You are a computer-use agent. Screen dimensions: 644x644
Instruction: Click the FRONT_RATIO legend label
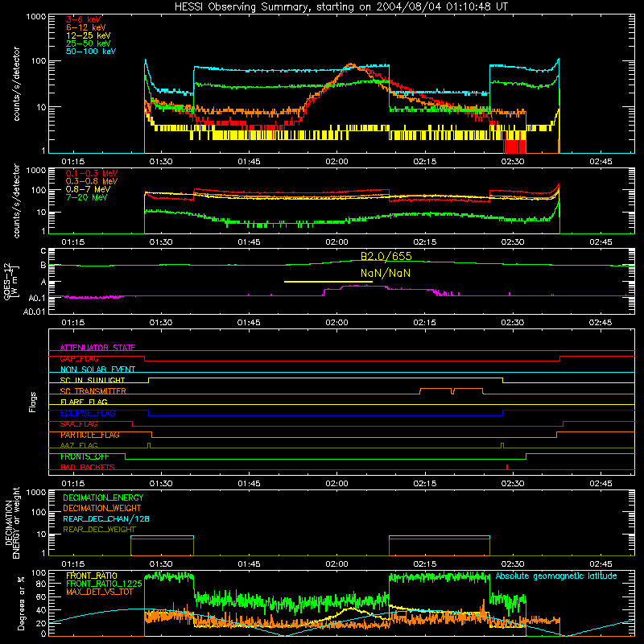tap(92, 576)
